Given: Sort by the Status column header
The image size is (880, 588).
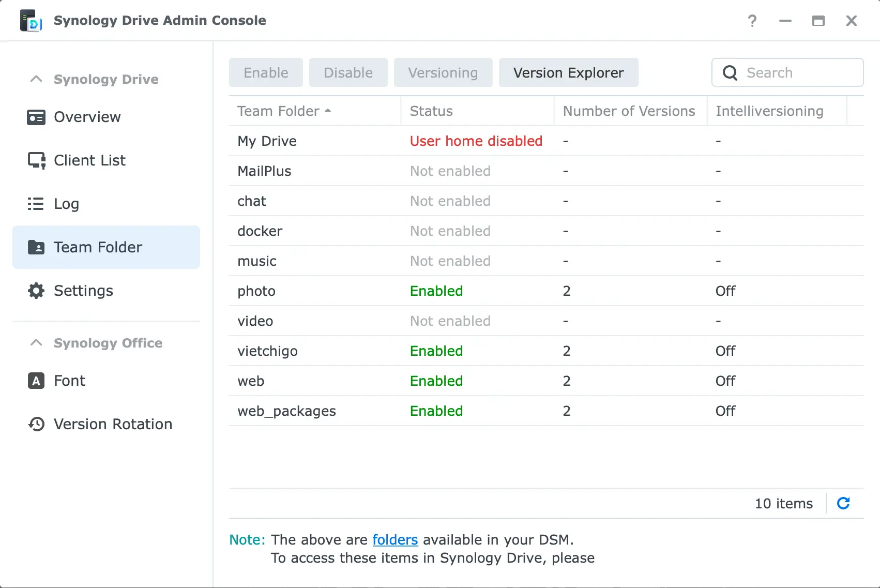Looking at the screenshot, I should [431, 111].
